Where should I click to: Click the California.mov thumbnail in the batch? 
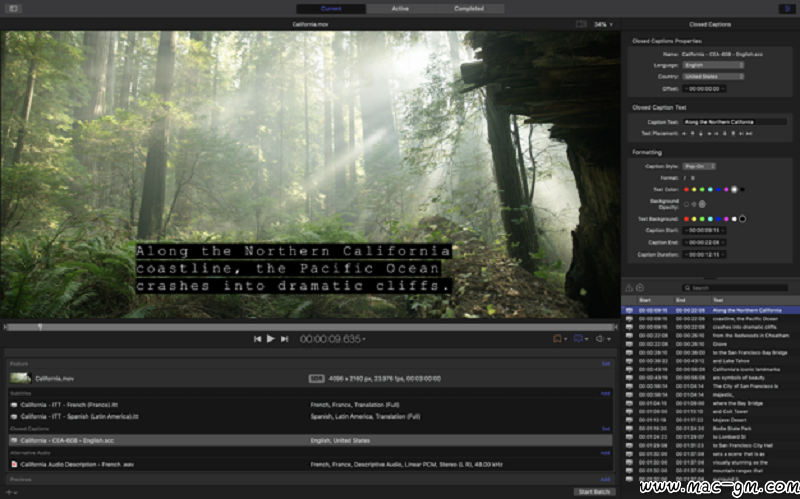point(21,378)
